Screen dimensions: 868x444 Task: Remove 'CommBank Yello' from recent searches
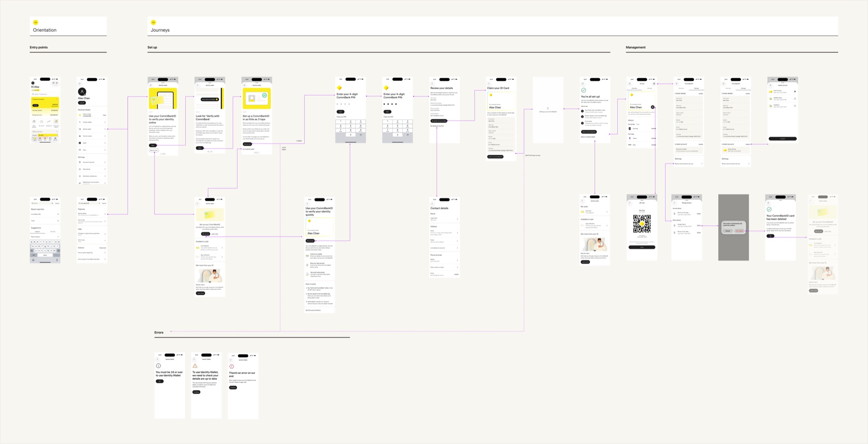pyautogui.click(x=58, y=214)
